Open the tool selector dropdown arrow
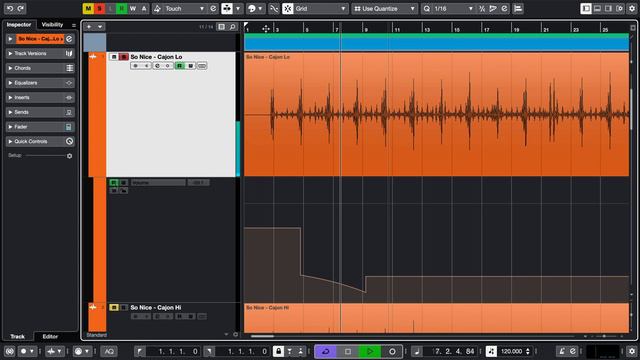 coord(238,9)
